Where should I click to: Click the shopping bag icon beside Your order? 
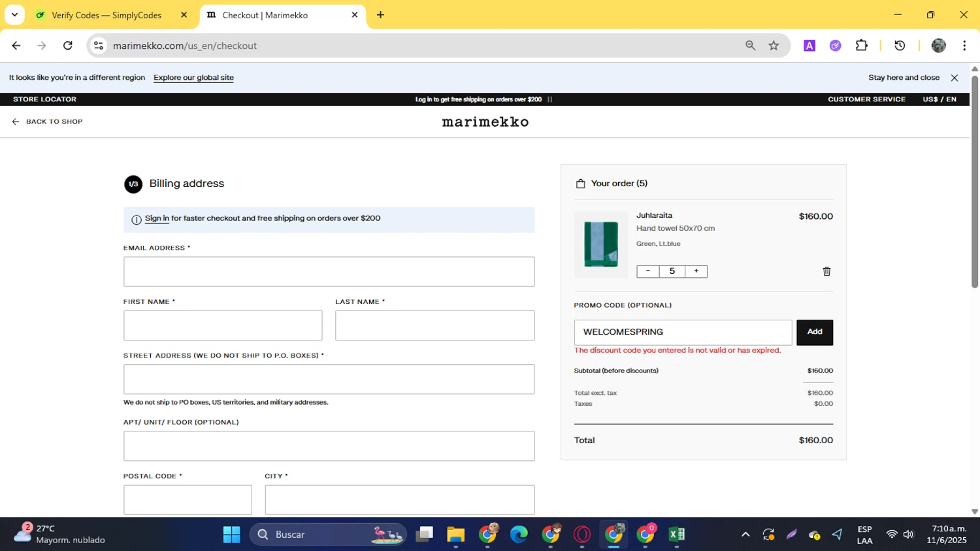pyautogui.click(x=580, y=184)
